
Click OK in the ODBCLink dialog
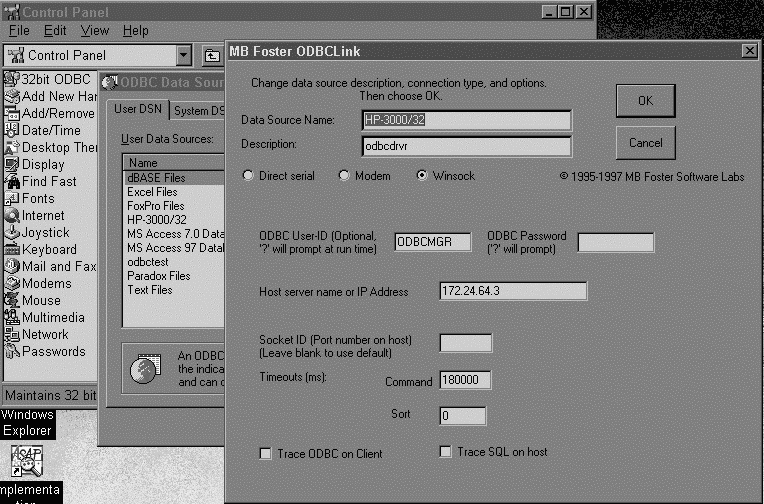pyautogui.click(x=646, y=101)
